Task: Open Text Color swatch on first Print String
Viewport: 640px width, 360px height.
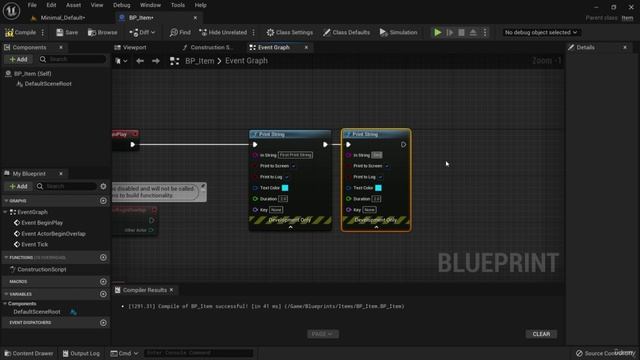Action: [285, 188]
